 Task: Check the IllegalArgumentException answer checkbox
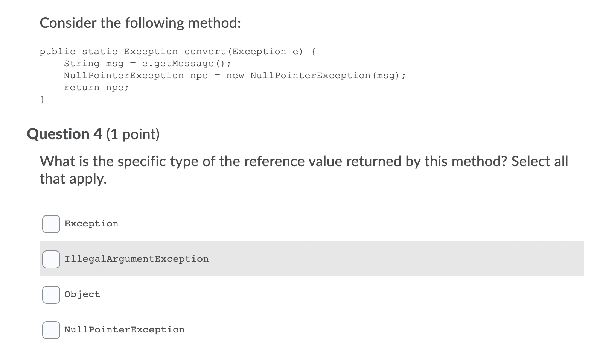pyautogui.click(x=50, y=259)
